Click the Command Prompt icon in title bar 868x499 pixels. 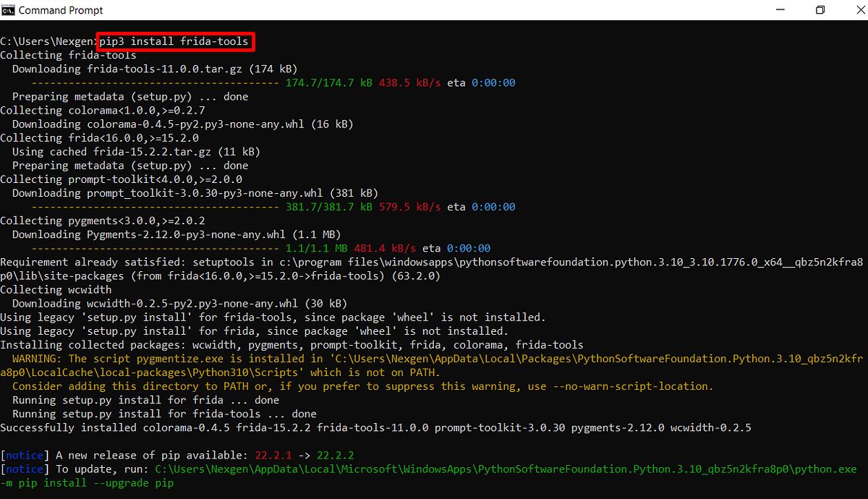pos(9,9)
